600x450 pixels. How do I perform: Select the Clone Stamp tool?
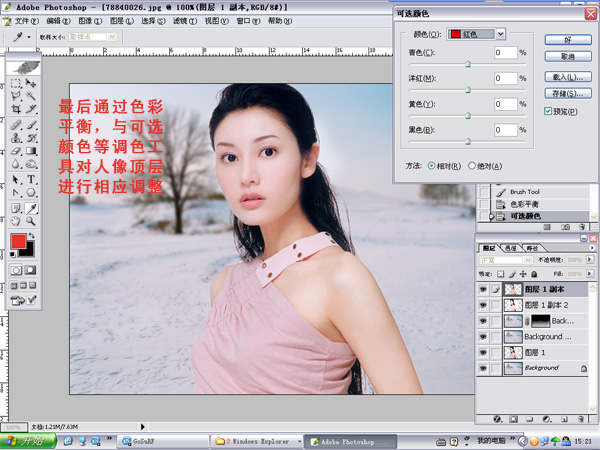pyautogui.click(x=15, y=138)
